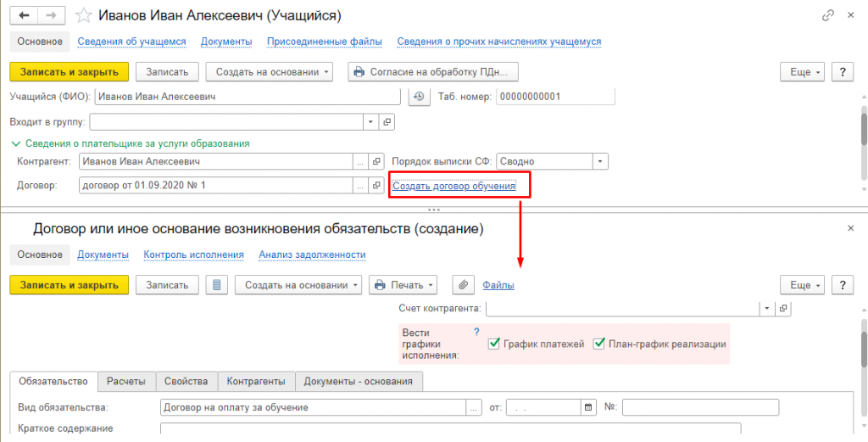This screenshot has width=868, height=442.
Task: Close the Иванов Иван Алексеевич form
Action: (851, 15)
